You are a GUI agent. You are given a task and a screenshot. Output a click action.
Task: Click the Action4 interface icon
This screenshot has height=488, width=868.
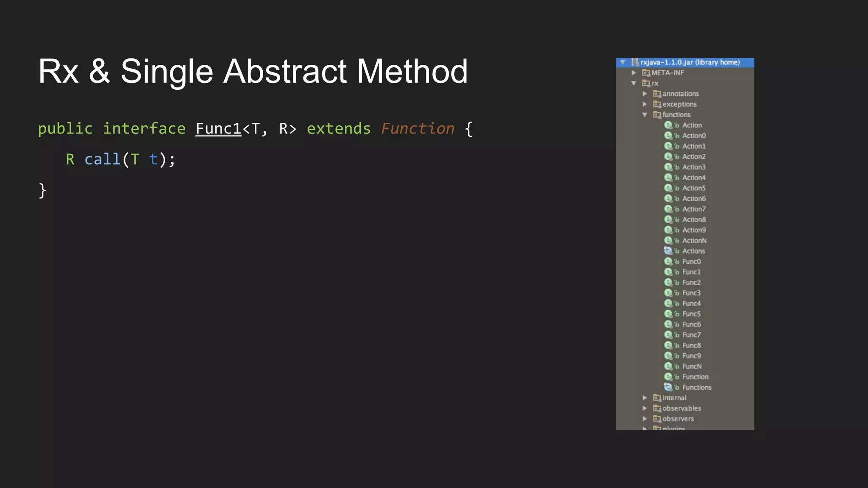[668, 177]
